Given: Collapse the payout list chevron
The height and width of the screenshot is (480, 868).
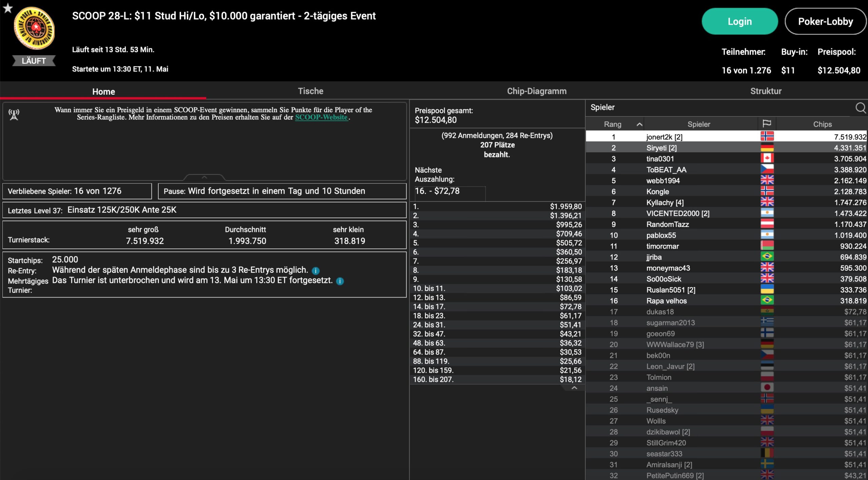Looking at the screenshot, I should coord(574,388).
